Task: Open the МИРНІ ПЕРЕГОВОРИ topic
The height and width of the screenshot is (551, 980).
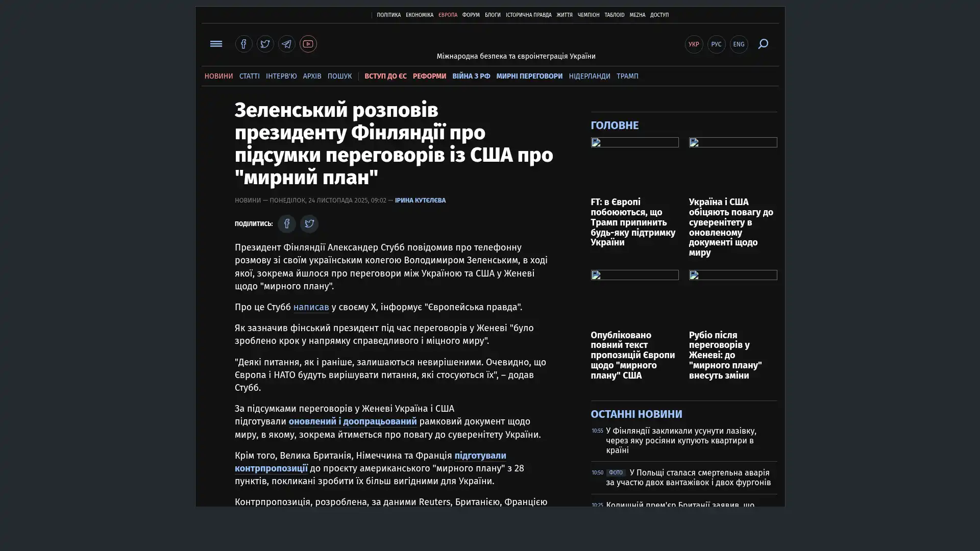Action: [x=529, y=76]
